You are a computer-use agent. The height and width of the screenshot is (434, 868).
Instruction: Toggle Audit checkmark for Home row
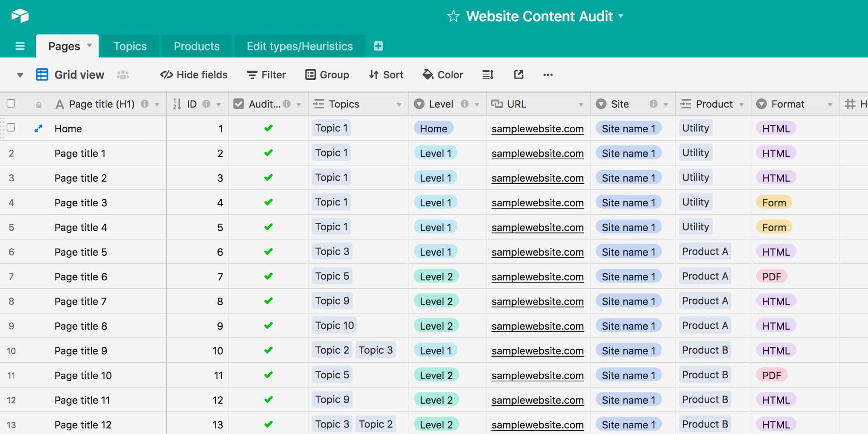tap(268, 128)
